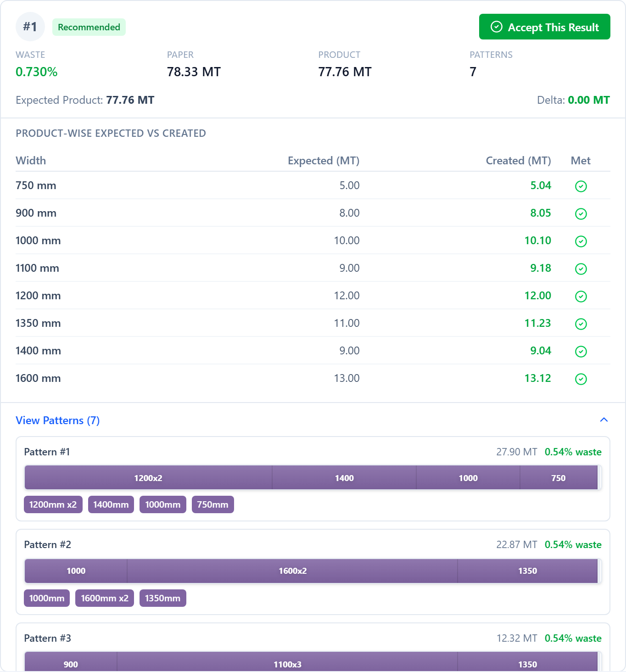Click the 750mm chip in Pattern #1
This screenshot has height=672, width=626.
click(x=213, y=504)
